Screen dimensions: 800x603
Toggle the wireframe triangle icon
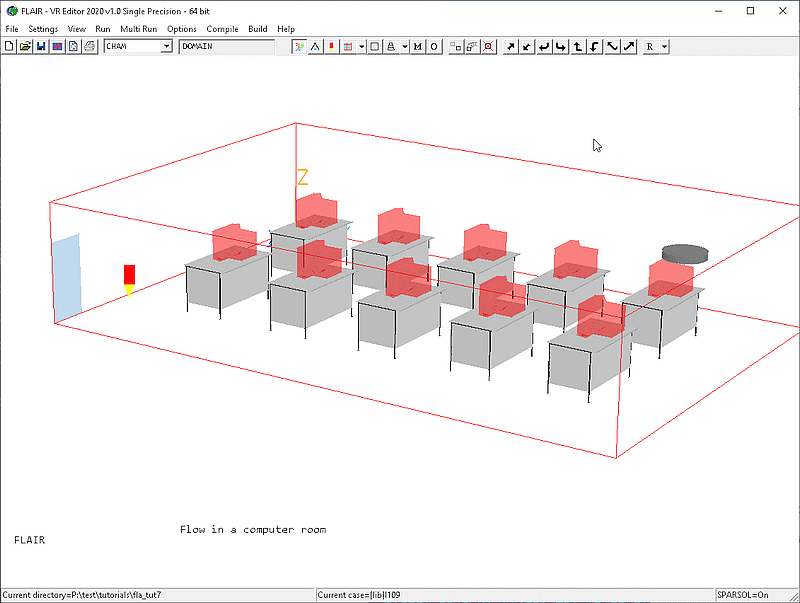point(315,46)
